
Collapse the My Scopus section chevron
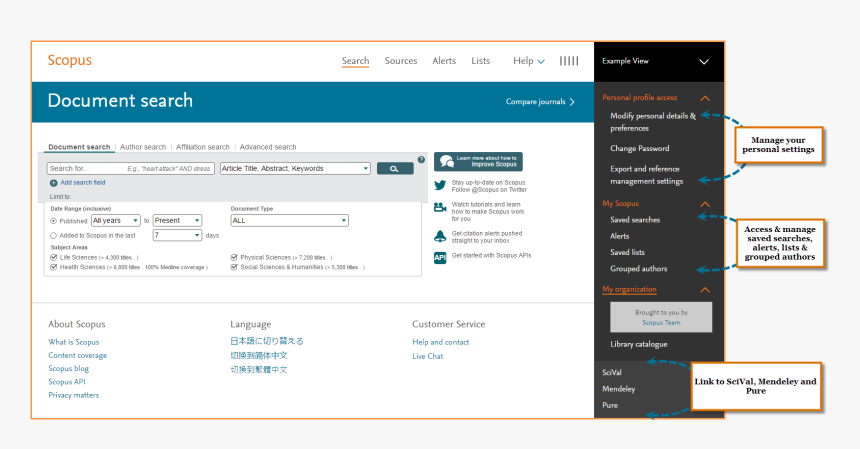tap(705, 204)
